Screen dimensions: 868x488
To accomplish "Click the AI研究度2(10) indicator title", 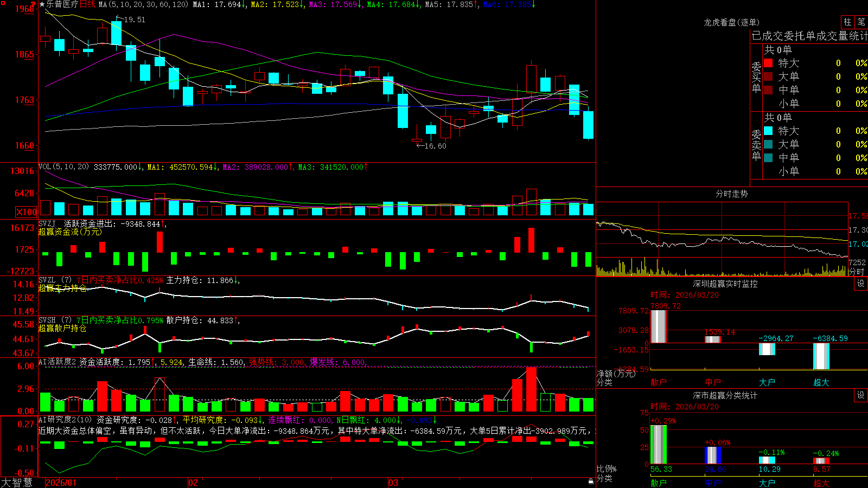I will pyautogui.click(x=65, y=420).
